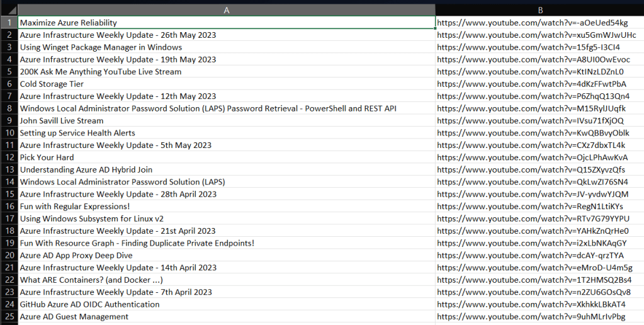Select column A header

tap(227, 10)
